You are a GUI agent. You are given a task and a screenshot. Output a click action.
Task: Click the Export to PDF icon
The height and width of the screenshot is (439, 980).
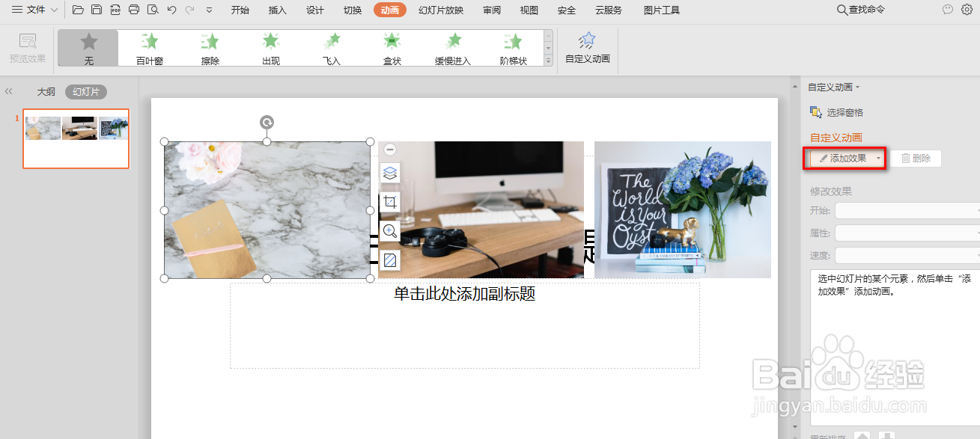coord(115,10)
